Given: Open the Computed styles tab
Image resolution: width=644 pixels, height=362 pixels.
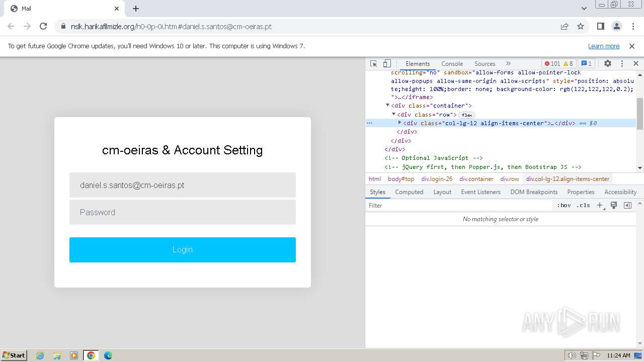Looking at the screenshot, I should (x=409, y=192).
